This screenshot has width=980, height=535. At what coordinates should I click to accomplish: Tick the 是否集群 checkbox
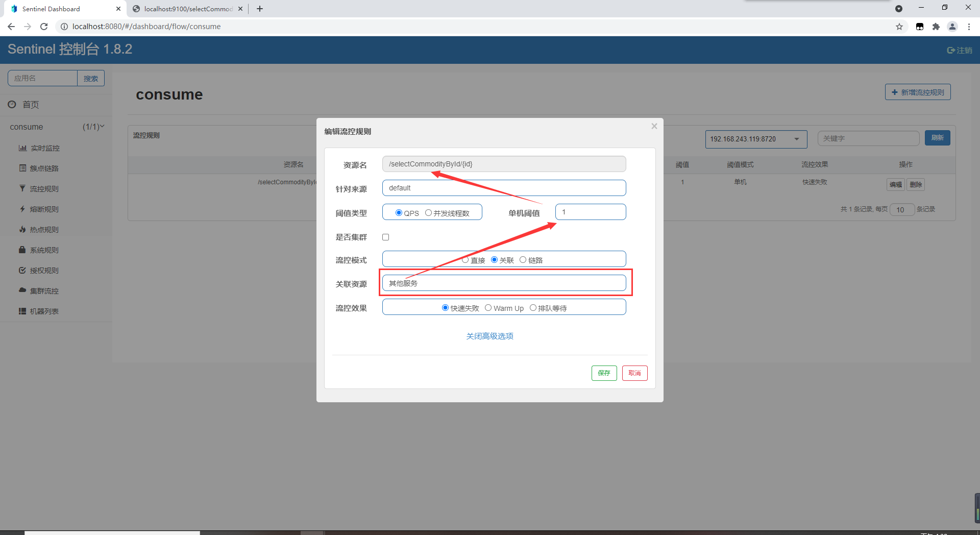(386, 237)
